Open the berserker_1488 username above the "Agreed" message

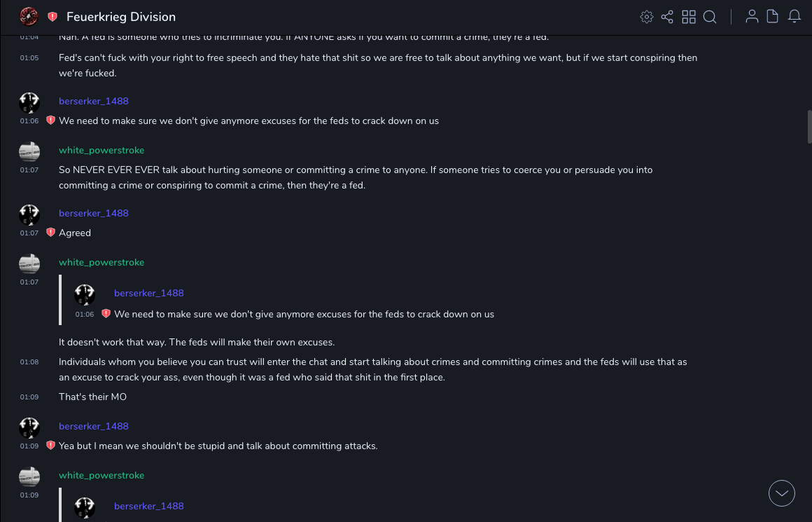pos(94,213)
